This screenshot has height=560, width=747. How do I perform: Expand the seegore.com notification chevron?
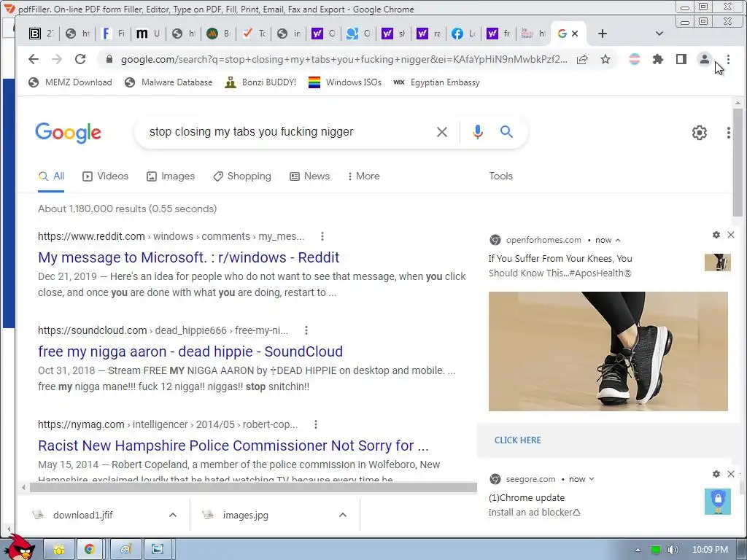click(592, 480)
